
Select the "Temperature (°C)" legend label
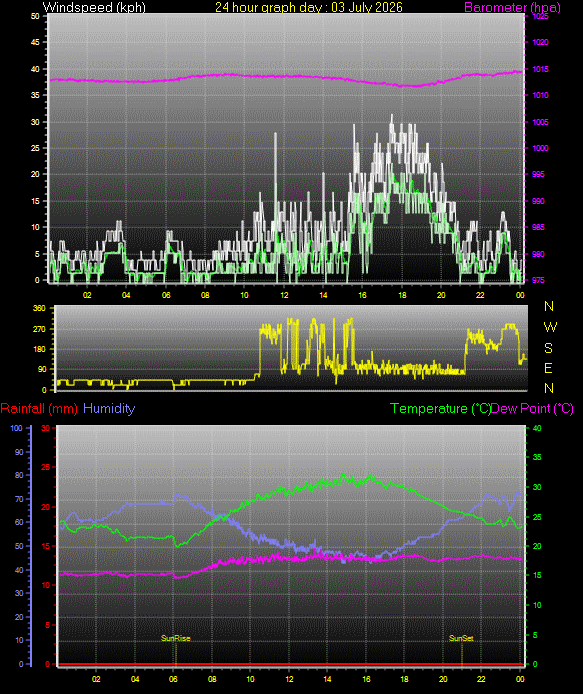click(440, 408)
